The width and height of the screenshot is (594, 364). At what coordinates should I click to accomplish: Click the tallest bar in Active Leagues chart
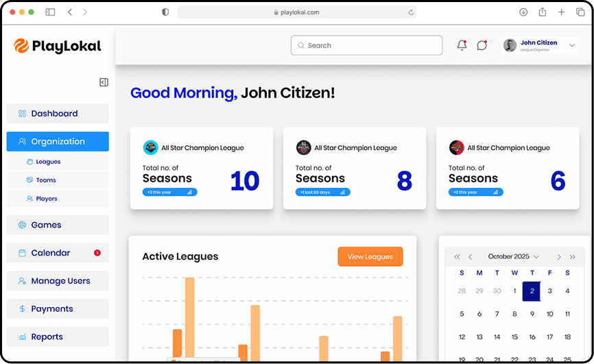point(189,319)
